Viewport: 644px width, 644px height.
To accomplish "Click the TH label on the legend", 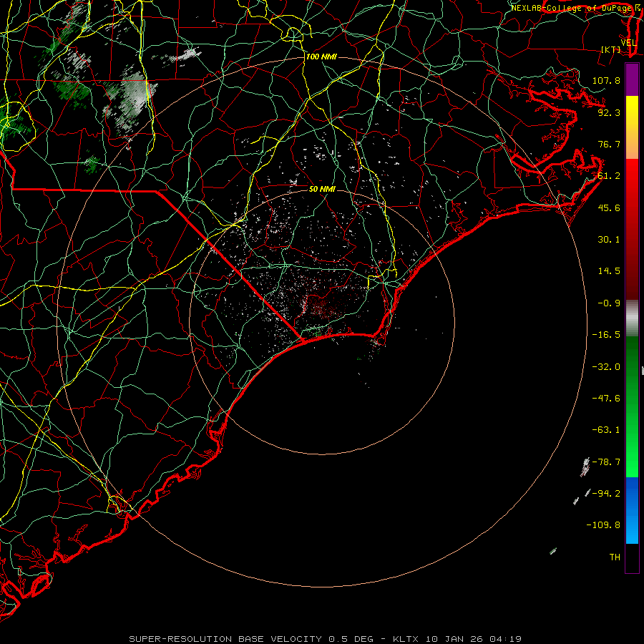I will [x=615, y=557].
